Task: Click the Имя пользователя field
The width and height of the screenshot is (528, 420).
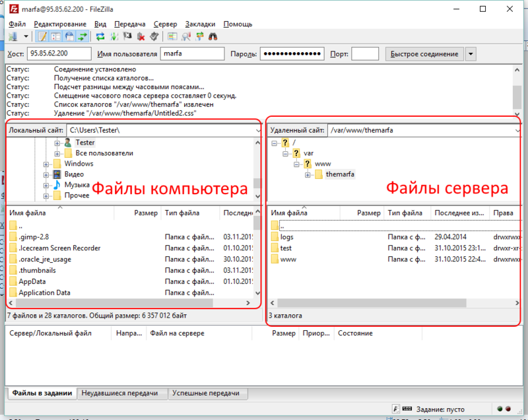Action: pos(192,53)
